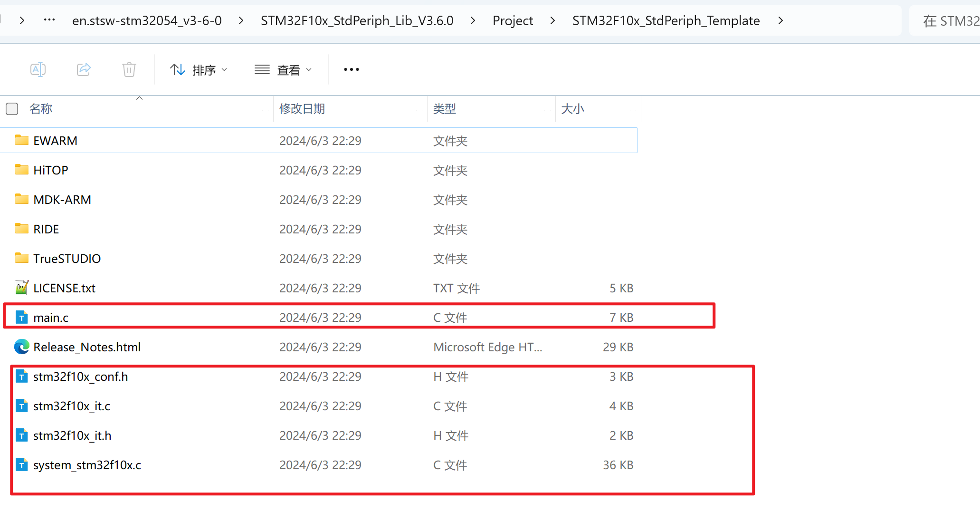Click the main.c file icon
Screen dimensions: 980x531
coord(21,317)
